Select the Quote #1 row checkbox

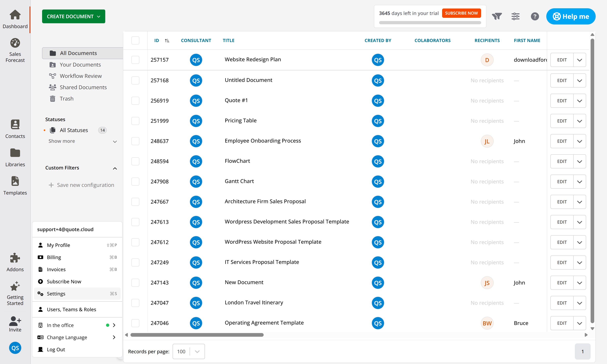(x=135, y=101)
